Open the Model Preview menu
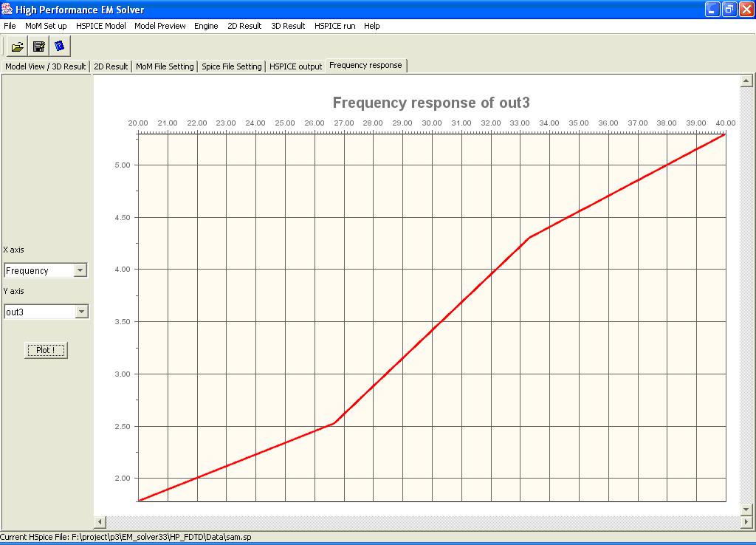The height and width of the screenshot is (545, 756). 159,26
